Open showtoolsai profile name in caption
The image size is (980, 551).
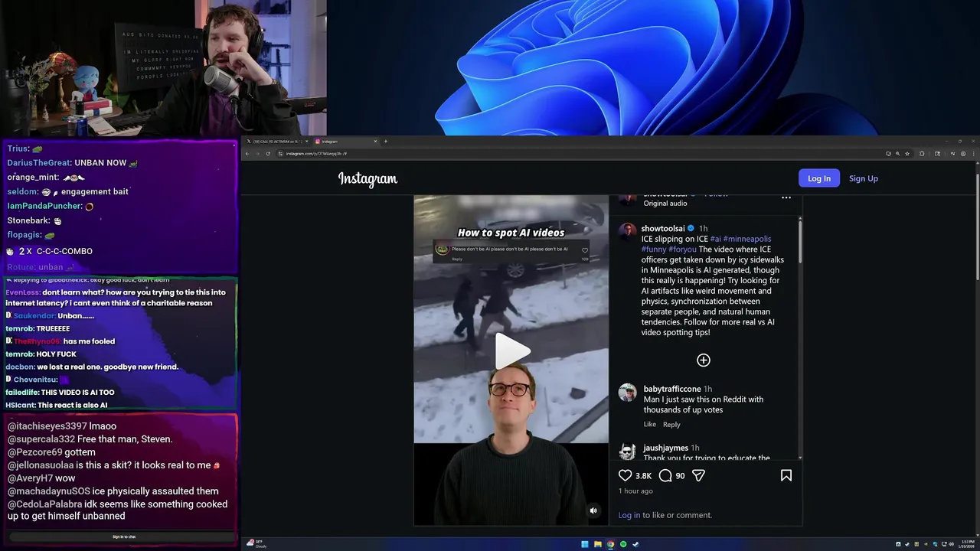click(x=663, y=229)
